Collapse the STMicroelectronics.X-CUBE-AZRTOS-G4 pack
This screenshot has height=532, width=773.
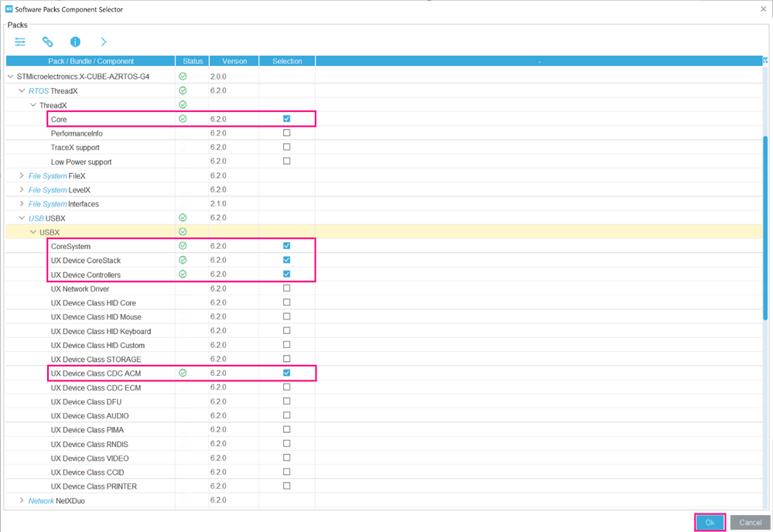(x=10, y=77)
